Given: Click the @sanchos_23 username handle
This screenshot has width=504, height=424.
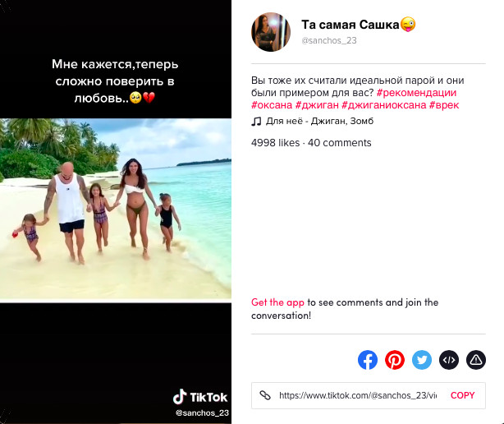Looking at the screenshot, I should (329, 40).
